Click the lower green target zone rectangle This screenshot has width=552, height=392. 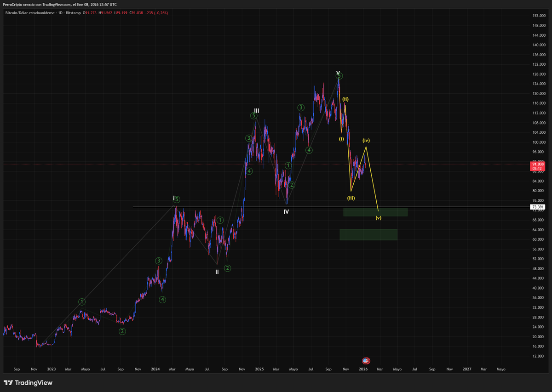[x=368, y=235]
